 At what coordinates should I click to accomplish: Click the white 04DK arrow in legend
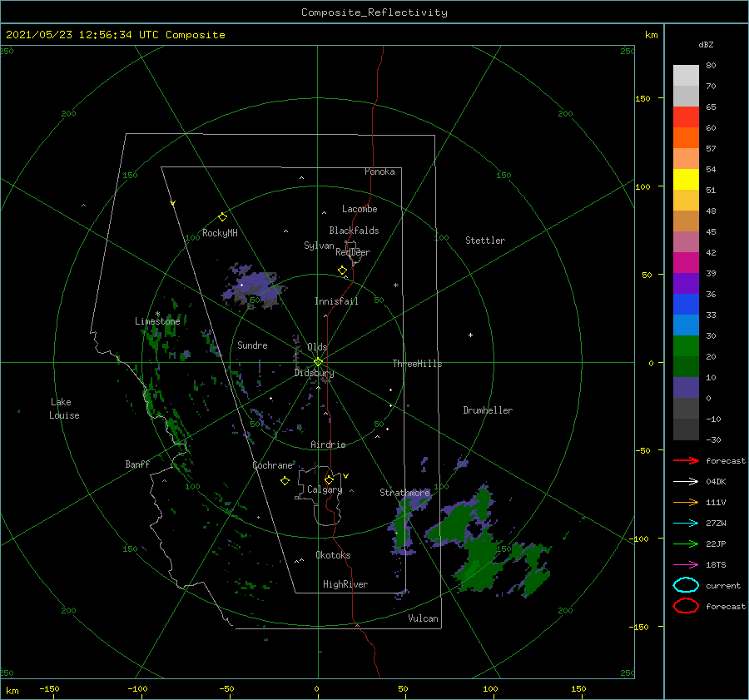pyautogui.click(x=686, y=482)
